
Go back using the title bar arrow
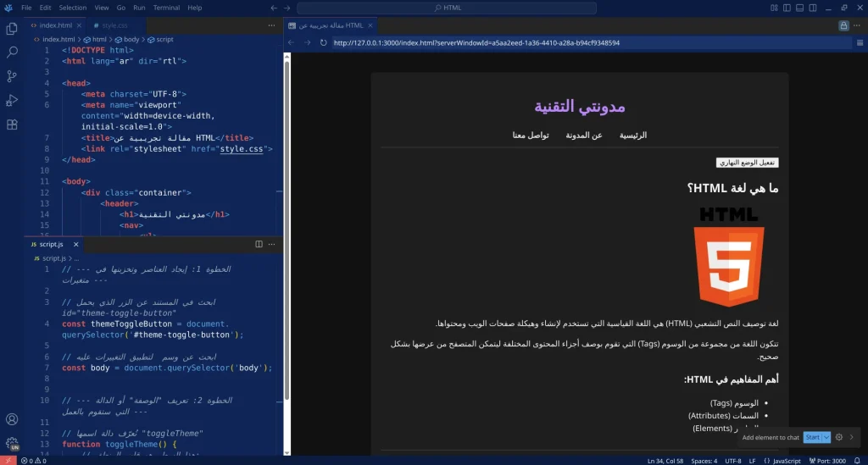tap(274, 8)
